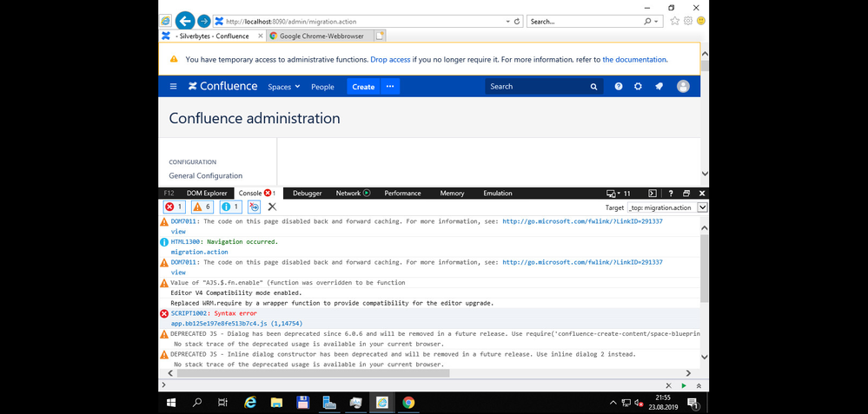
Task: Expand console input to multiline mode
Action: (699, 385)
